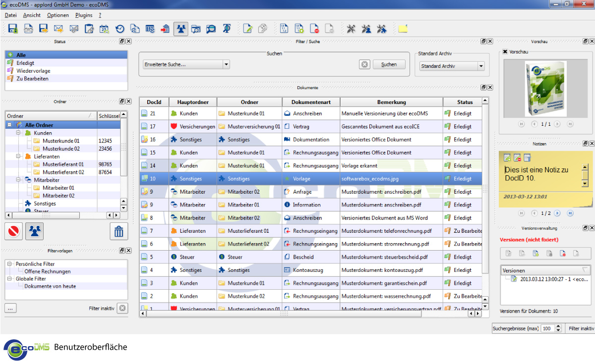Click the add-note icon in Notizen panel
This screenshot has height=364, width=595.
(x=507, y=158)
